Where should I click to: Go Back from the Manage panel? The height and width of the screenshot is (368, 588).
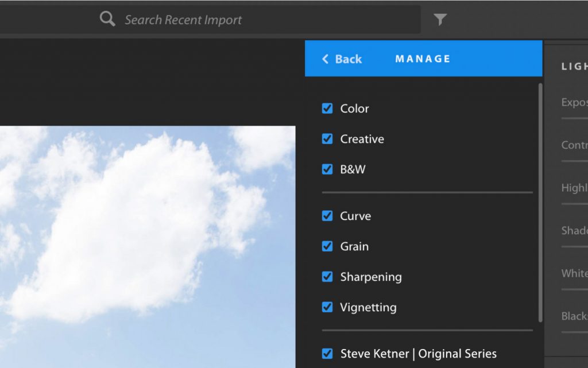click(342, 59)
